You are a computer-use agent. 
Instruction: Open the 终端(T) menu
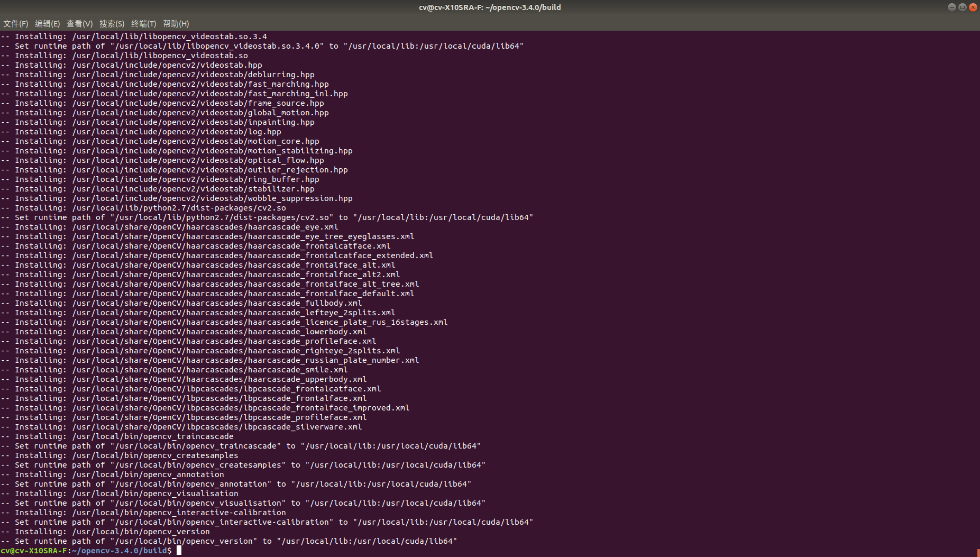click(x=143, y=24)
